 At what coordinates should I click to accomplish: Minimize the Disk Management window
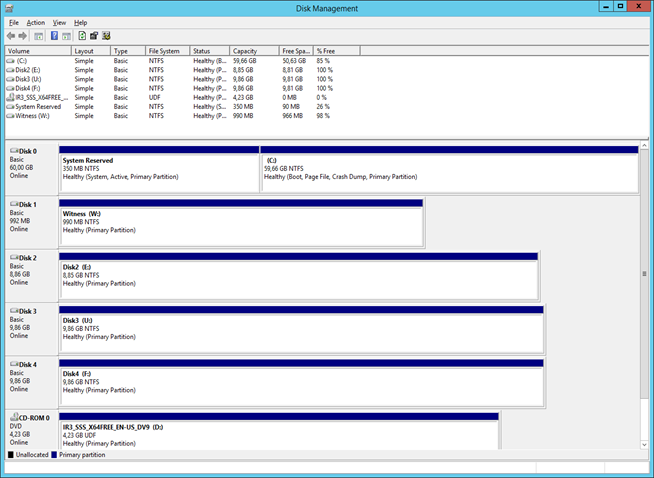coord(606,6)
